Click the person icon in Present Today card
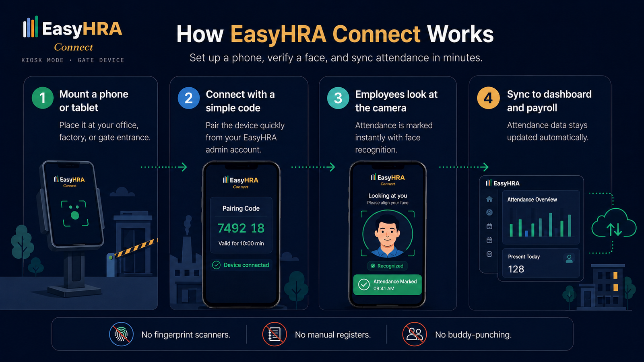 point(569,259)
